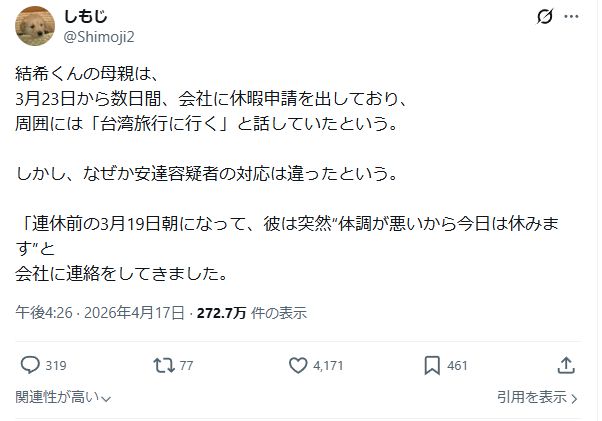The height and width of the screenshot is (421, 602).
Task: Click the 77 reposts count
Action: pyautogui.click(x=186, y=366)
